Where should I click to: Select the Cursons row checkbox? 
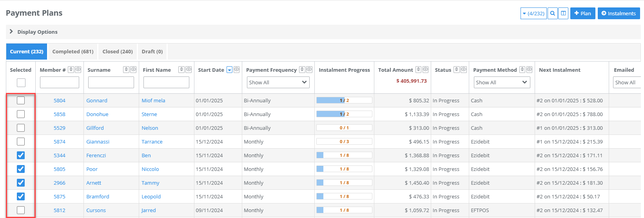pos(21,210)
